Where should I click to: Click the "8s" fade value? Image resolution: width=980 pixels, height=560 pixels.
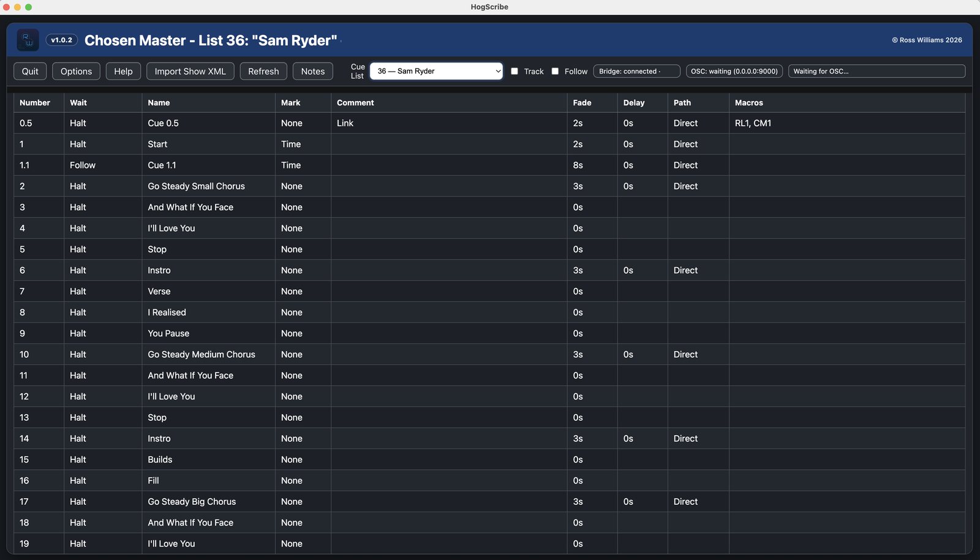578,165
